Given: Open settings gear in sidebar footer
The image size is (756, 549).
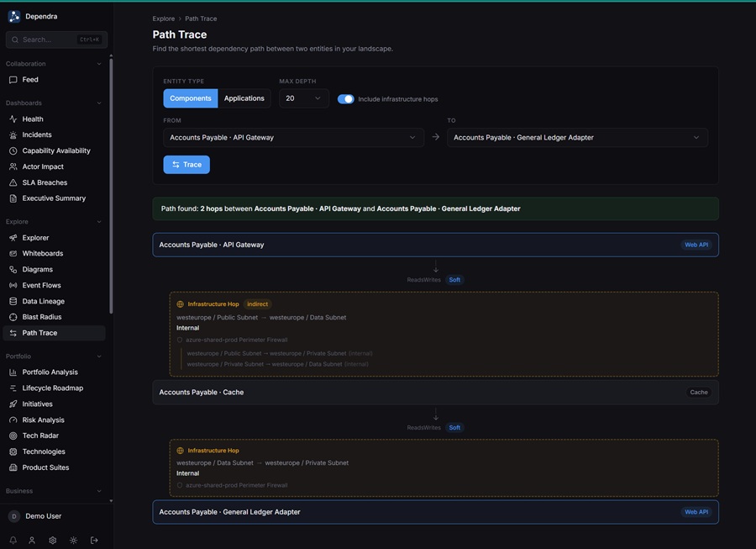Looking at the screenshot, I should pos(53,541).
